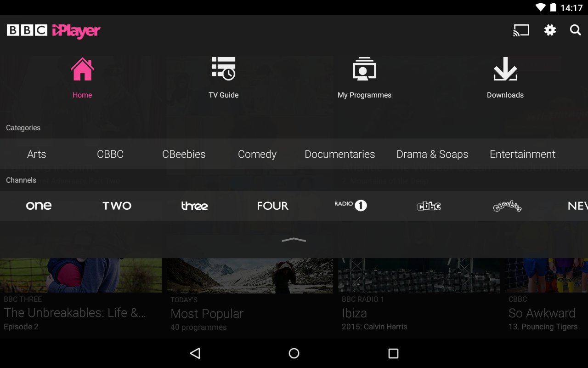Select the CBBC category
This screenshot has width=588, height=368.
[110, 154]
